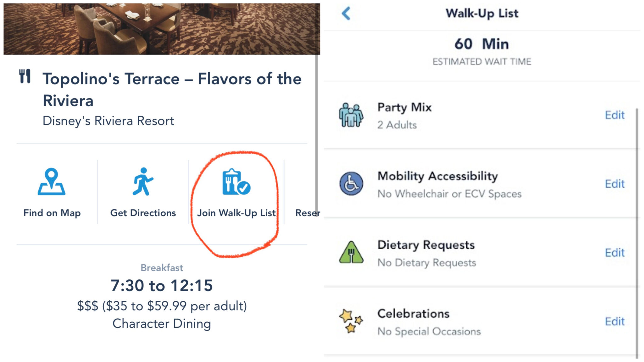Click the Find on Map pin icon
This screenshot has width=644, height=362.
coord(52,182)
